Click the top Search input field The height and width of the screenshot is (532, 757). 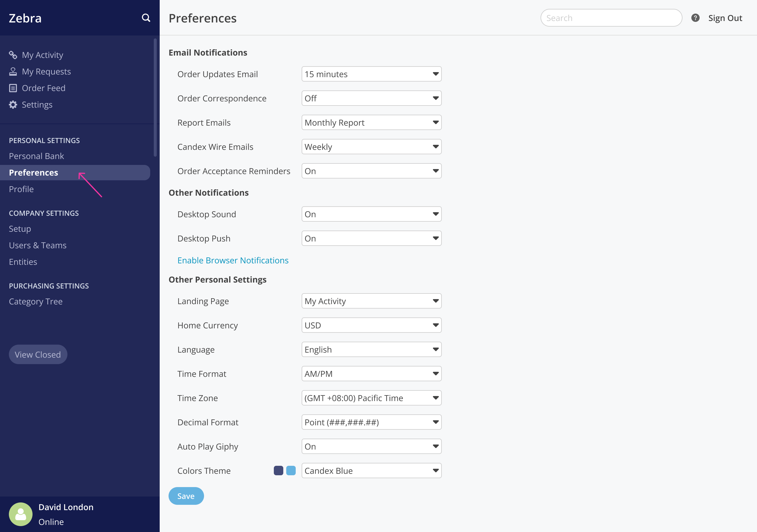pyautogui.click(x=611, y=18)
